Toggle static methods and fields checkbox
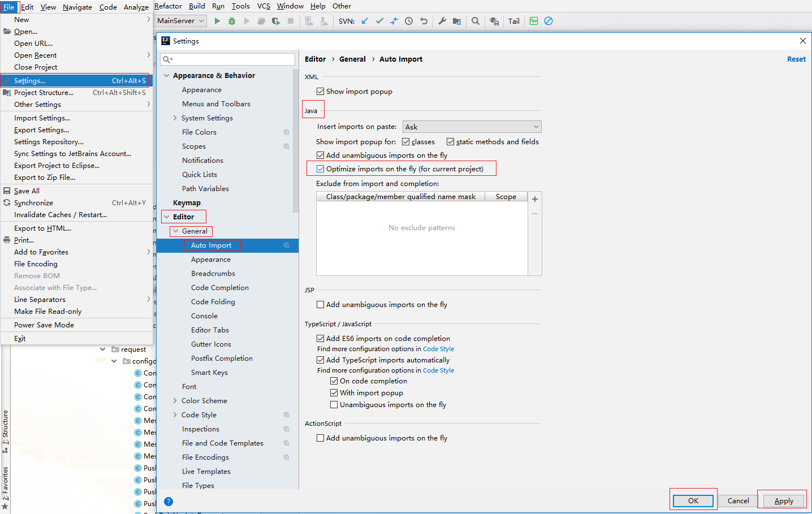812x514 pixels. (x=451, y=142)
